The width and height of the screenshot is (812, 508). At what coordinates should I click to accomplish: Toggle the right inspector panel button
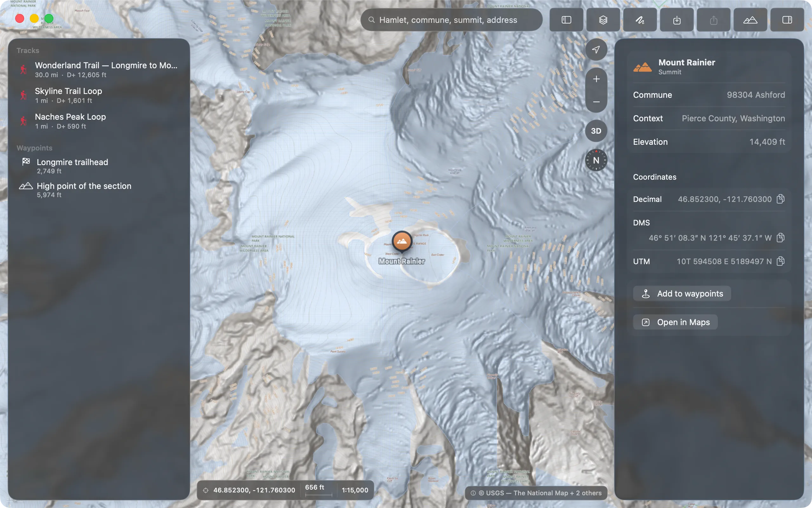pos(787,20)
